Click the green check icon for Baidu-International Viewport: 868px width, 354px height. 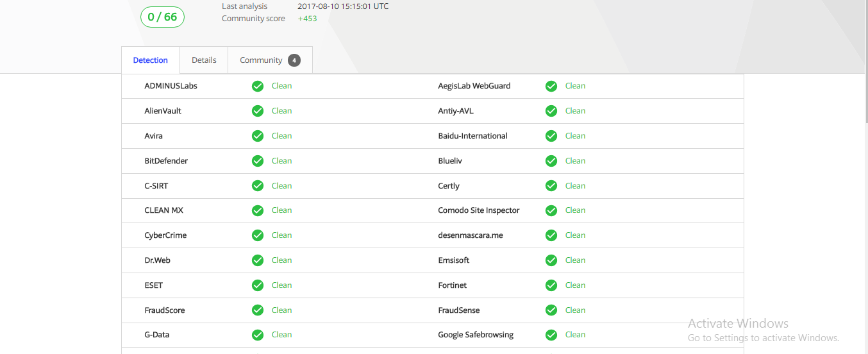(551, 136)
